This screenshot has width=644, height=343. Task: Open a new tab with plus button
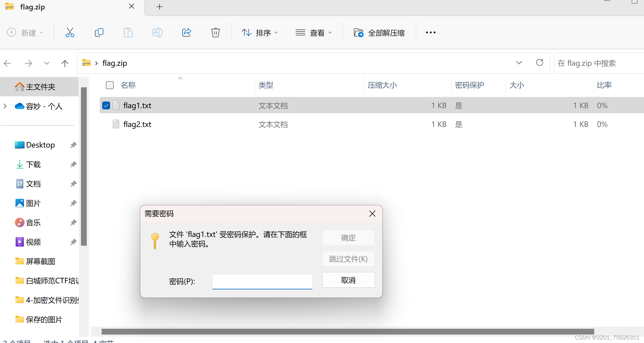[159, 7]
